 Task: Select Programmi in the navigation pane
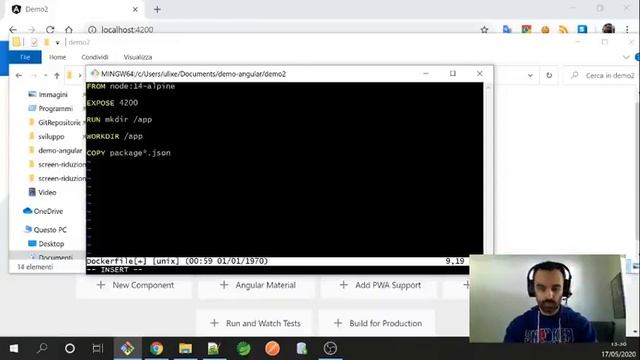[56, 109]
